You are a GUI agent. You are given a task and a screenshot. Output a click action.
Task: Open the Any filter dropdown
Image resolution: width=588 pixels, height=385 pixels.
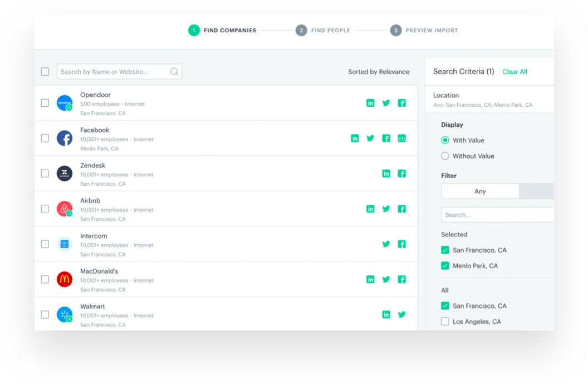click(x=479, y=191)
